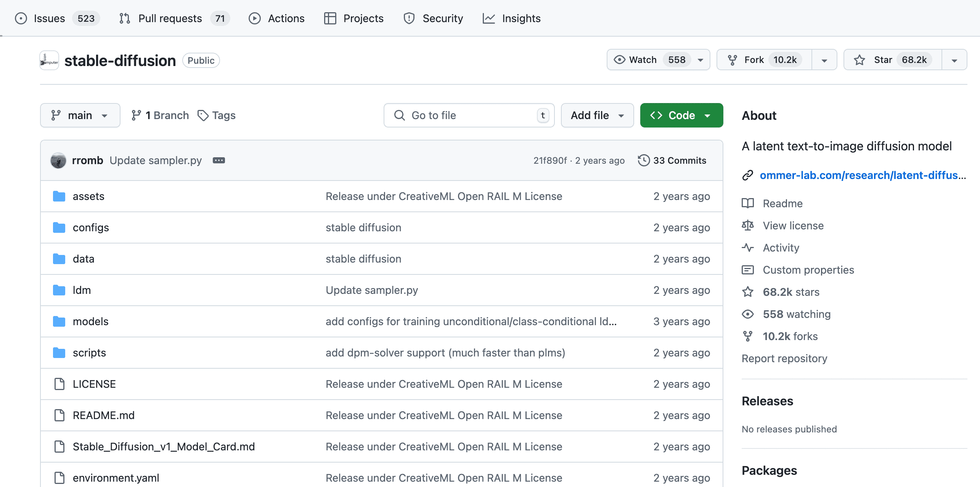
Task: Click the Insights graph icon
Action: click(x=489, y=18)
